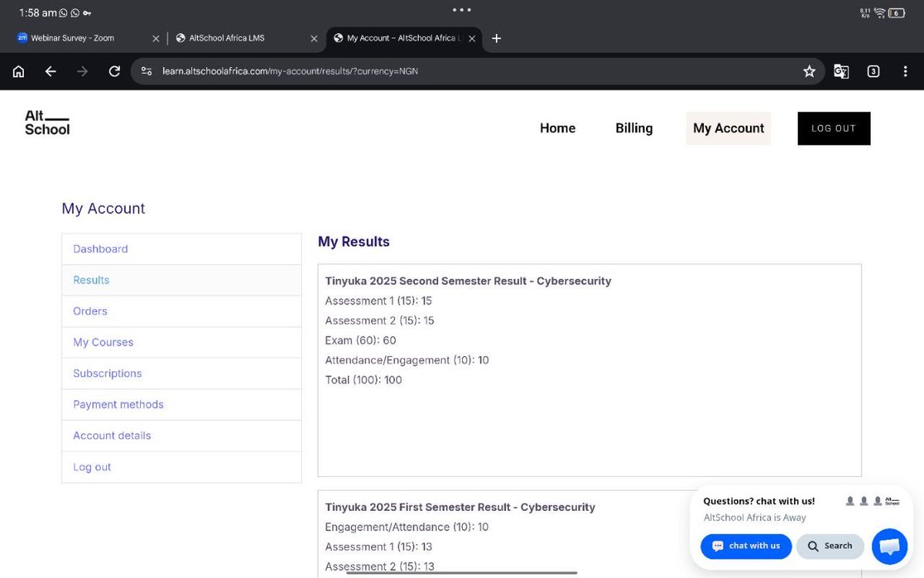Open My Account in the site navigation
The height and width of the screenshot is (578, 924).
coord(728,128)
